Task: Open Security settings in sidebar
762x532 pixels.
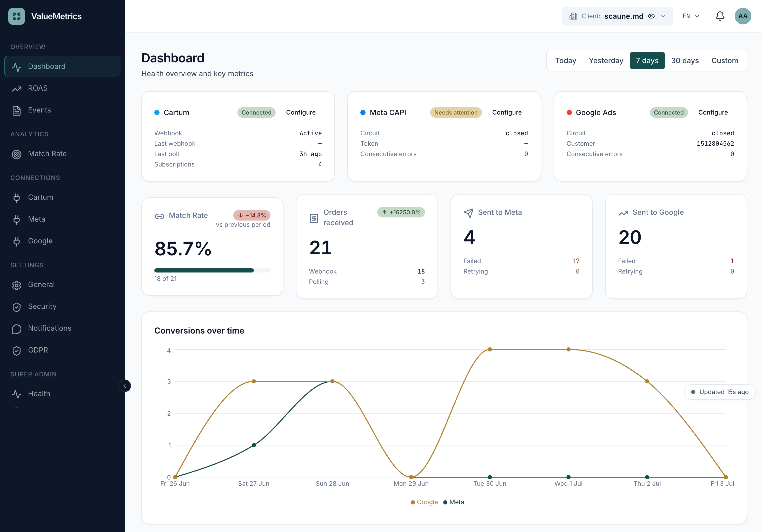Action: 62,306
